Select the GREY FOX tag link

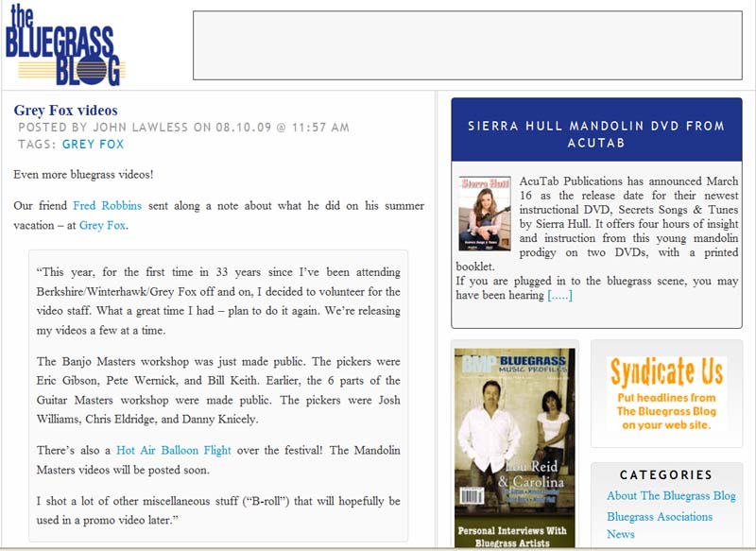[93, 145]
